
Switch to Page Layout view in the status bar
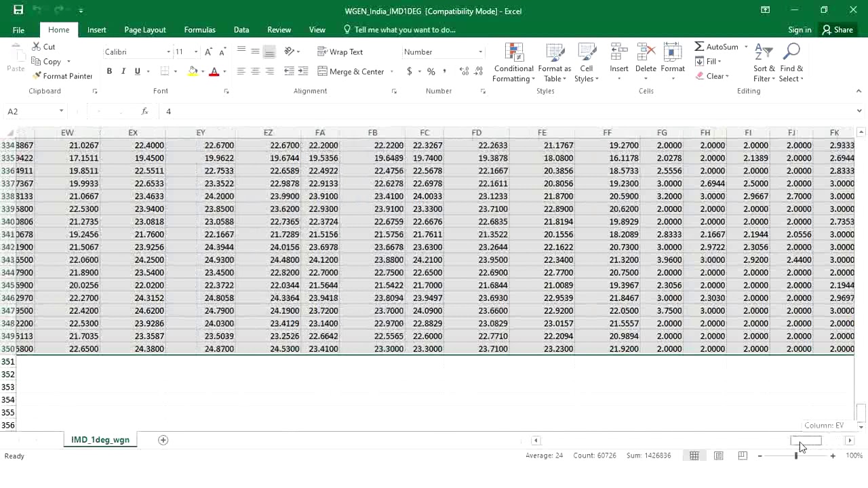[718, 455]
